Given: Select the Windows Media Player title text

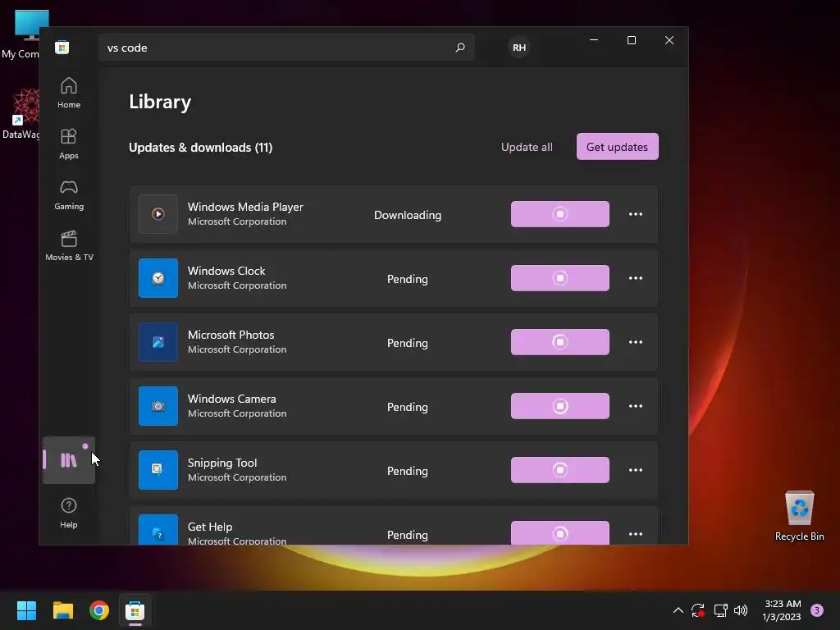Looking at the screenshot, I should point(245,207).
